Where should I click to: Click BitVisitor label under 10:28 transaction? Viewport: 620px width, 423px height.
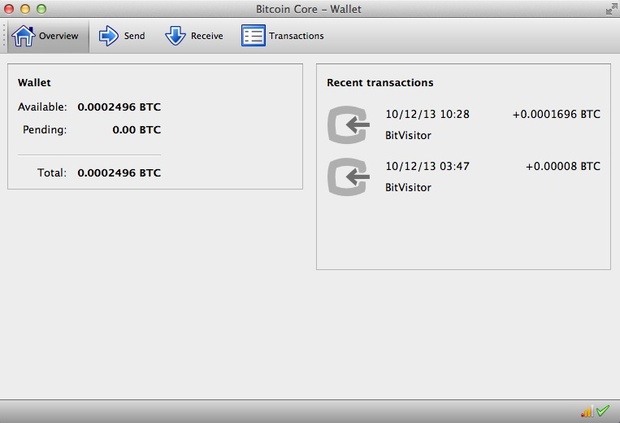coord(408,136)
